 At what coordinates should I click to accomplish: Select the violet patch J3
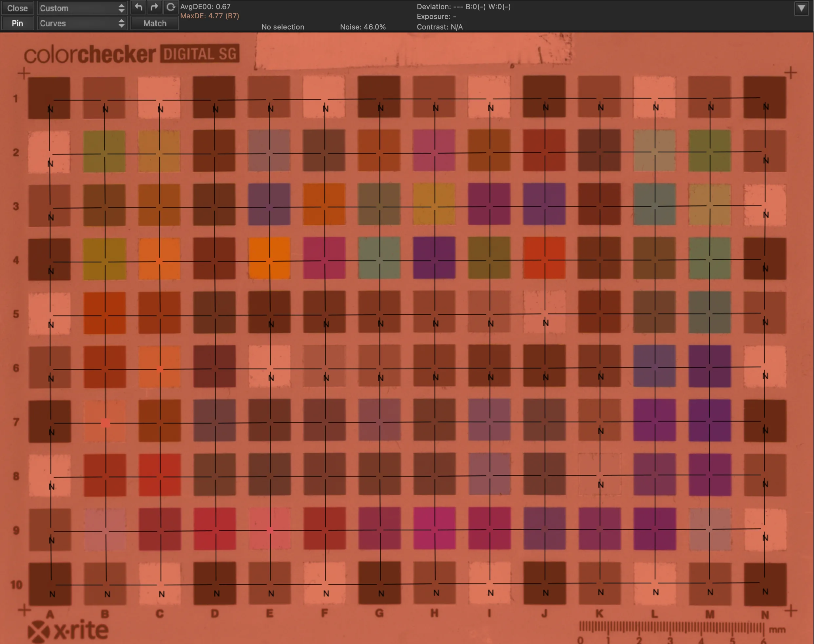click(x=544, y=204)
